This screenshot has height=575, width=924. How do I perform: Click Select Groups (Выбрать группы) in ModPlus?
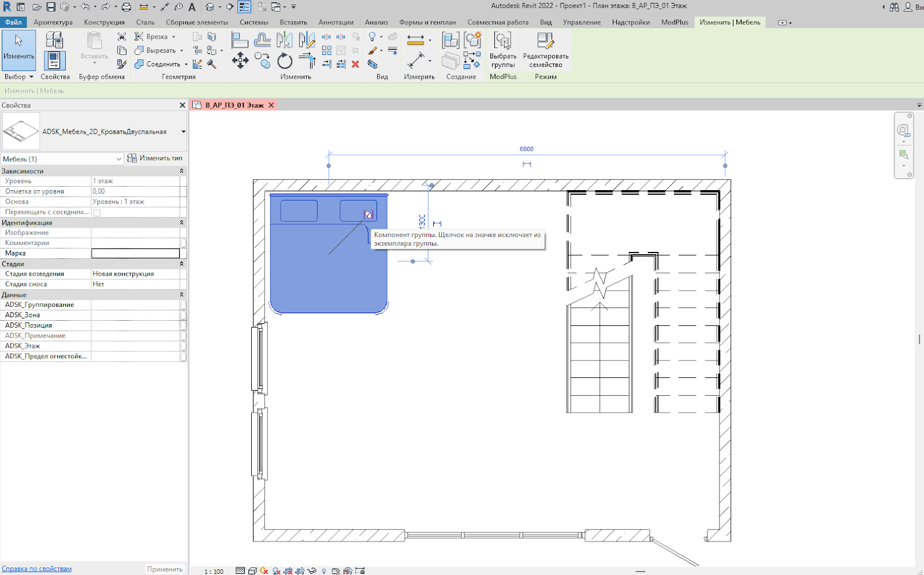(502, 50)
